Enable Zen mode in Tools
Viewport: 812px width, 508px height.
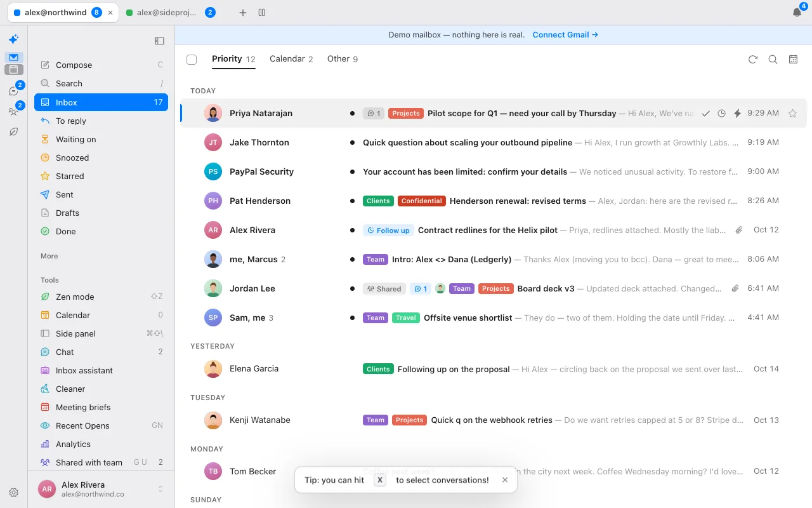coord(101,297)
